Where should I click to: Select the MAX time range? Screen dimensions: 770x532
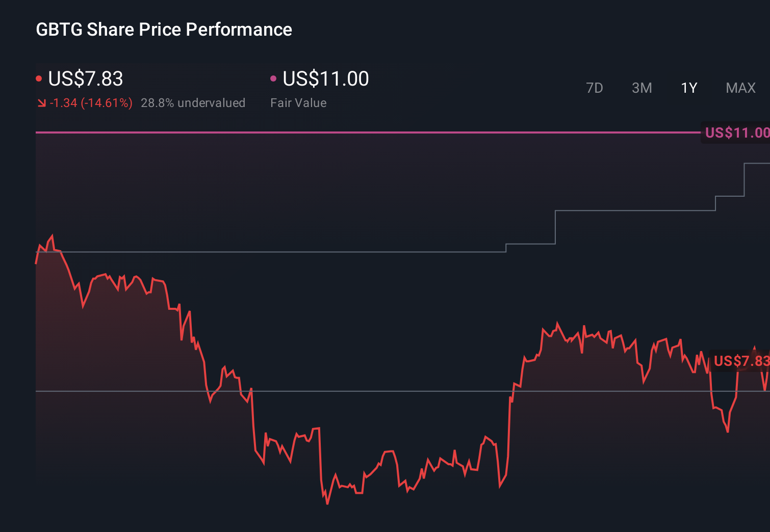coord(740,88)
